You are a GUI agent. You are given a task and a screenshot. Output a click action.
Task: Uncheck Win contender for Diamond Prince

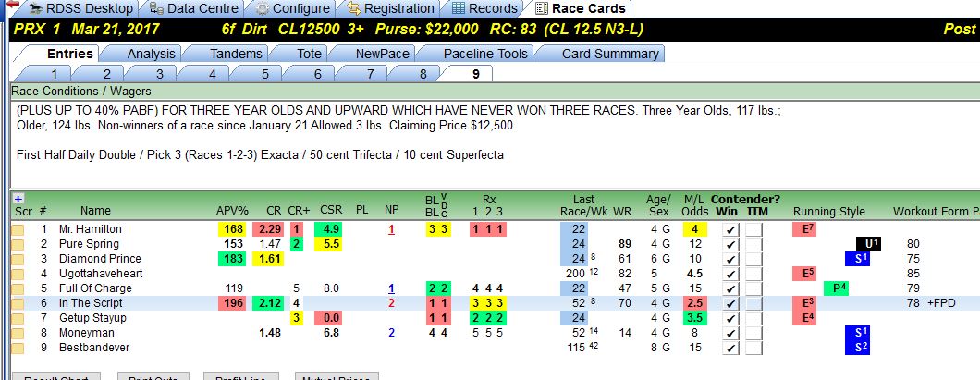point(729,260)
